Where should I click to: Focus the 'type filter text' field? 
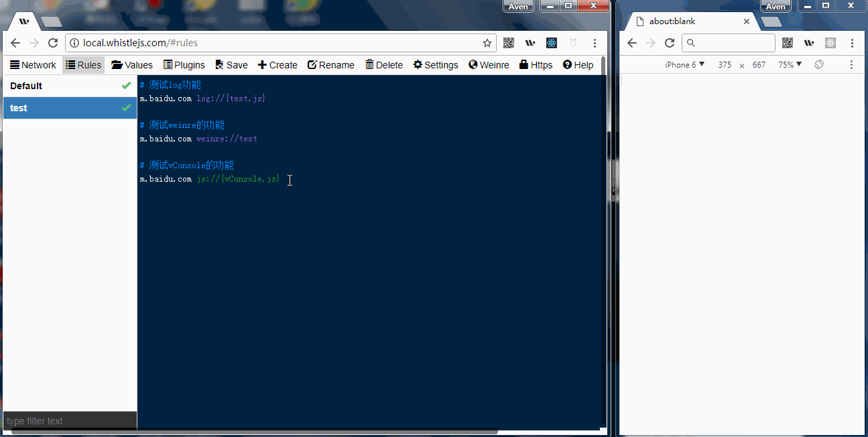[70, 421]
